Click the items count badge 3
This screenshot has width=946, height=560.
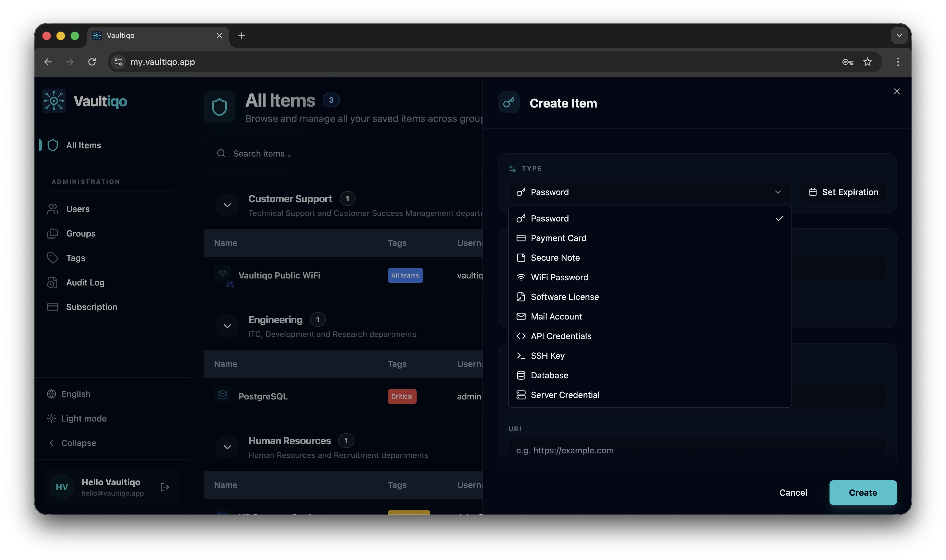coord(331,100)
